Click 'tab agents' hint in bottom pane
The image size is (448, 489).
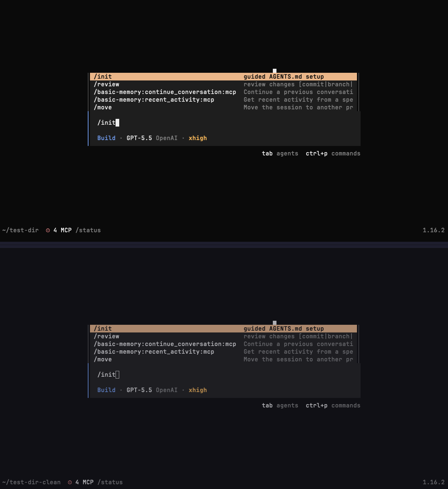point(280,405)
